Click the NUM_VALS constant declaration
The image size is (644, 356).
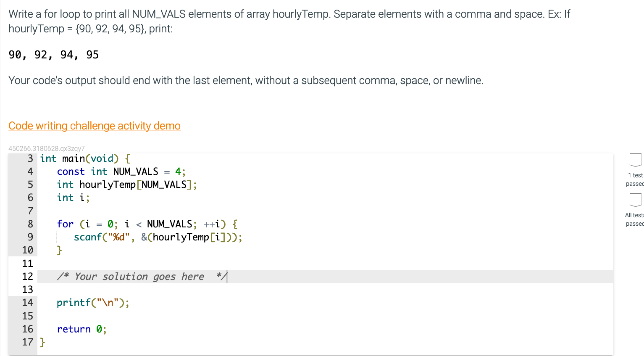pos(122,171)
